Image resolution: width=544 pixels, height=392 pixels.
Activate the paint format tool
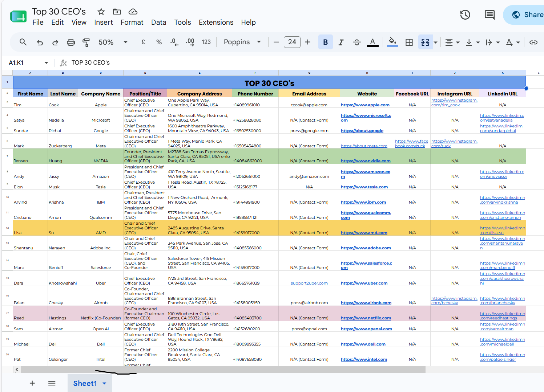[x=86, y=42]
